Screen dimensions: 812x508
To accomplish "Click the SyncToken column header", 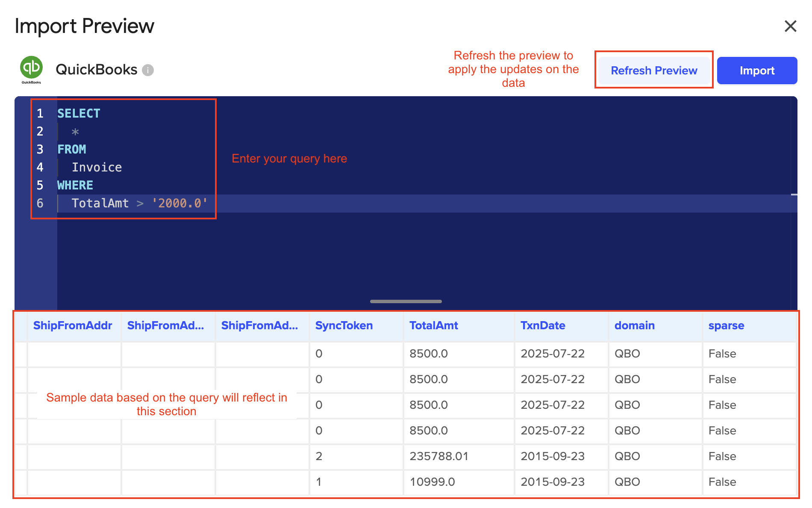I will point(343,325).
